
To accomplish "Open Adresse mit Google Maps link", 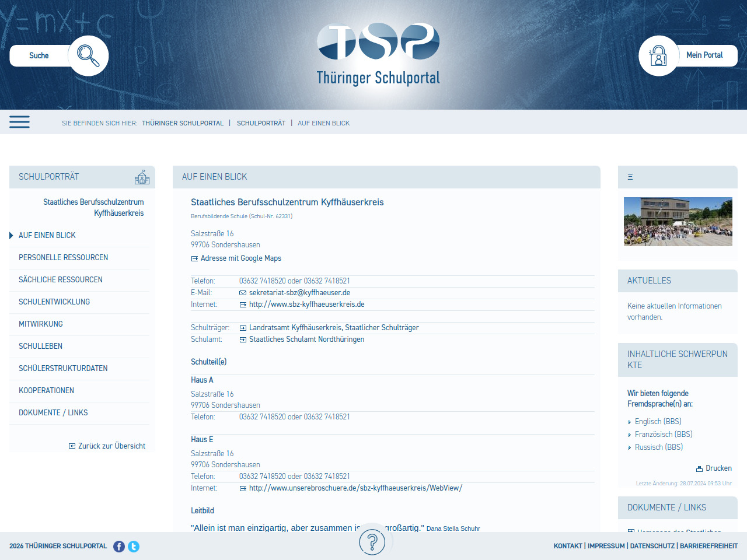I will click(x=240, y=258).
